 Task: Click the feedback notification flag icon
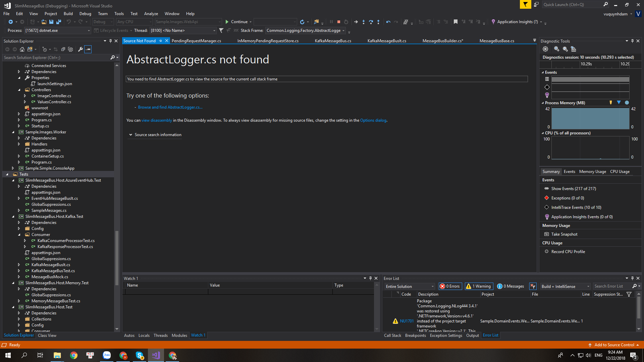point(525,4)
